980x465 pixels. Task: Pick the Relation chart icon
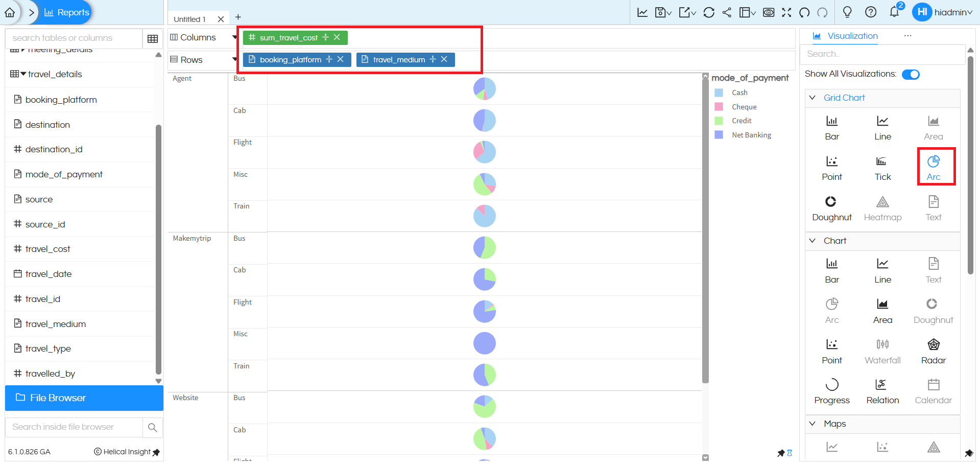(x=882, y=391)
